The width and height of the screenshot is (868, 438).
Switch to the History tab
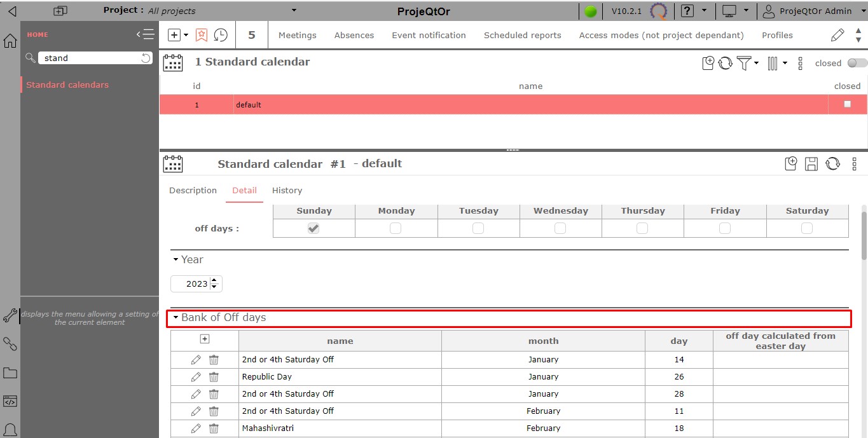[x=287, y=191]
